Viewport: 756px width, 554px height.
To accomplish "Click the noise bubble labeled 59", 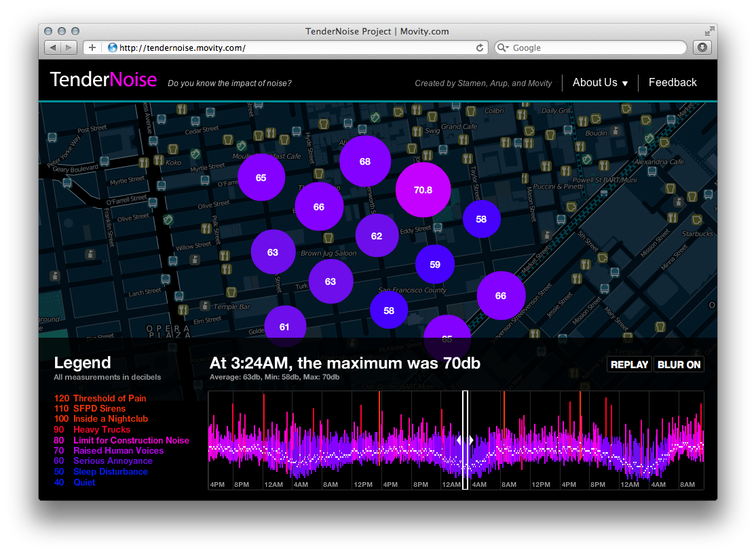I will (435, 264).
